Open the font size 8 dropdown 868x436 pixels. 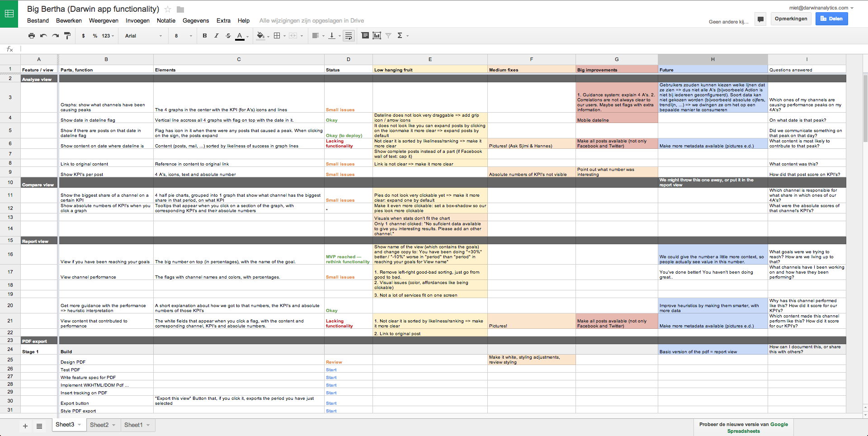(183, 36)
